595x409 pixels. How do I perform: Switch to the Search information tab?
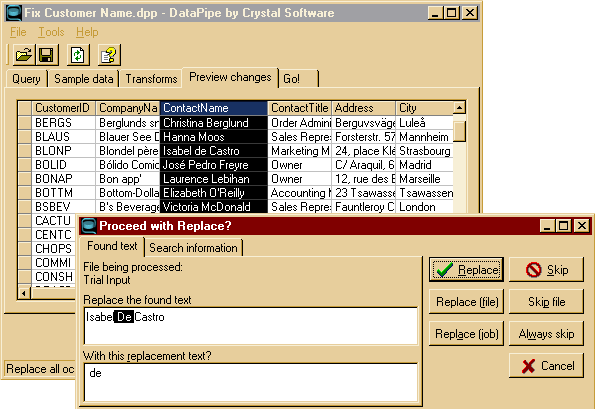point(193,248)
